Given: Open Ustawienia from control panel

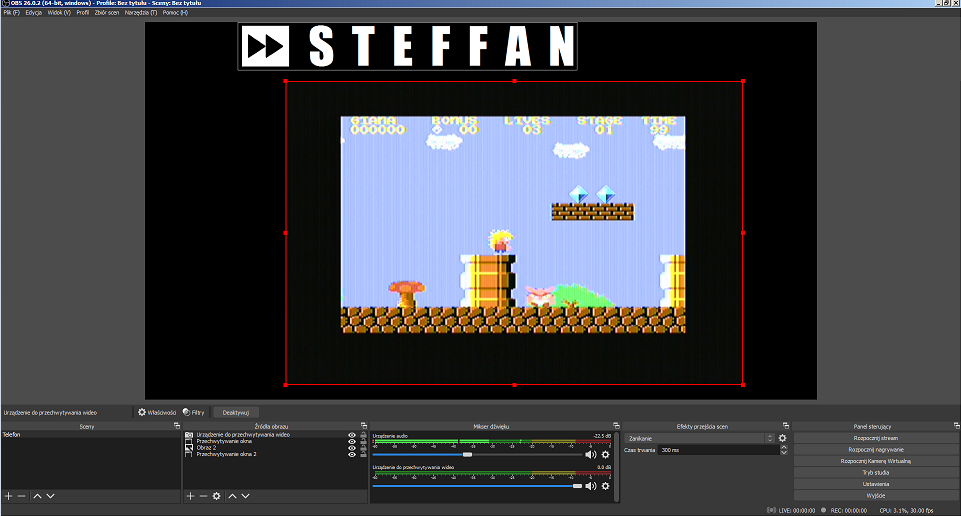Looking at the screenshot, I should [x=875, y=484].
